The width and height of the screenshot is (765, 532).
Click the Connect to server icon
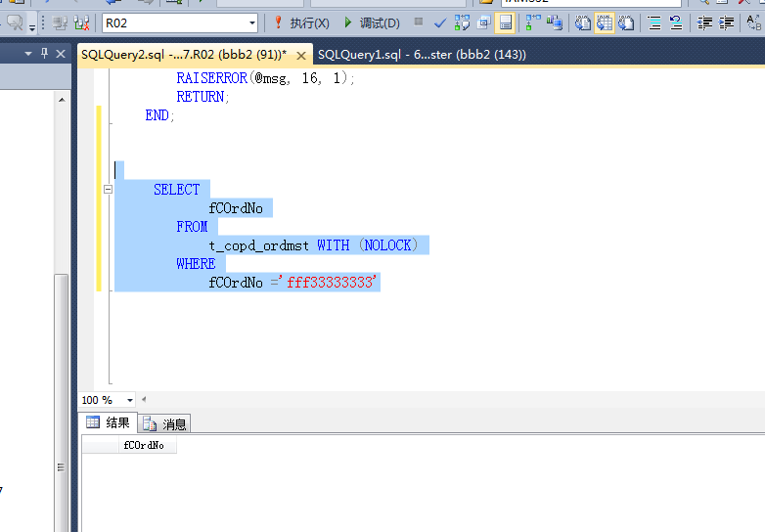(60, 22)
